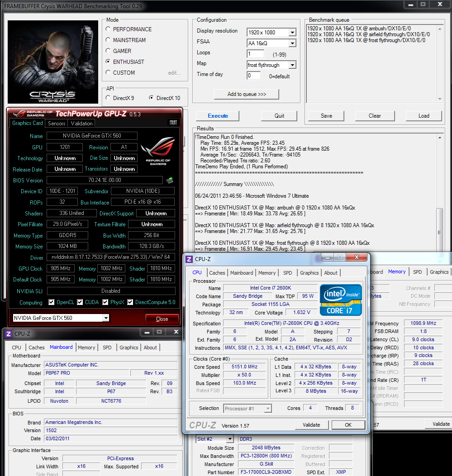Select frost flythrough queue entry

pyautogui.click(x=366, y=40)
